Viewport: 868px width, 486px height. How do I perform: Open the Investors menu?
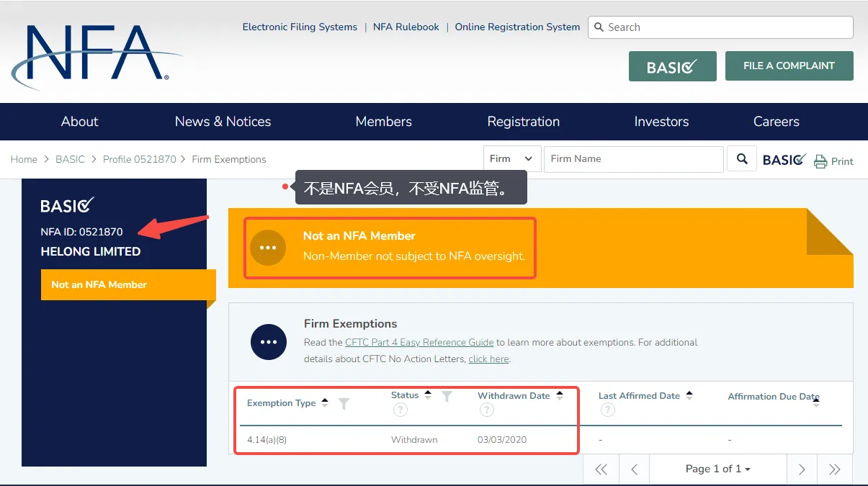[x=661, y=122]
